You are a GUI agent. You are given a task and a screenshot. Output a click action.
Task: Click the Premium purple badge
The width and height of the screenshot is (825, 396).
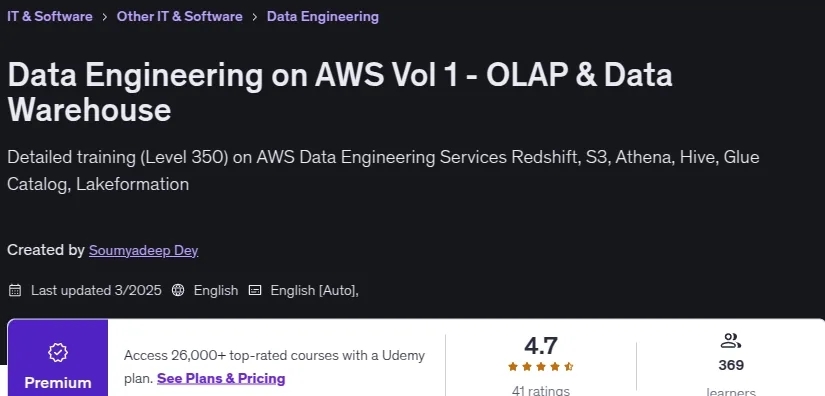coord(58,358)
